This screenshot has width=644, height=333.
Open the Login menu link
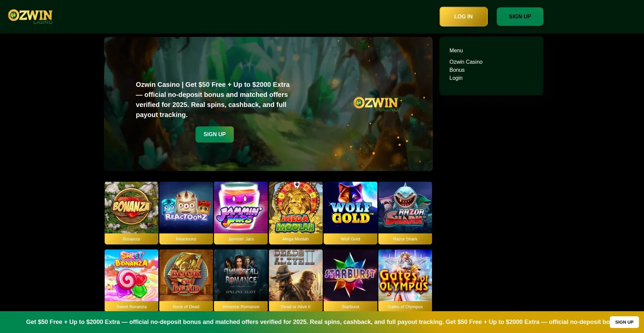point(456,78)
